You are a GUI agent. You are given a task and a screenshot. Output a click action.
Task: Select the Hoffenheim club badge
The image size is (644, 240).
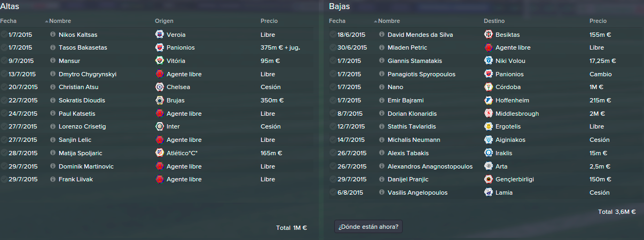[488, 100]
